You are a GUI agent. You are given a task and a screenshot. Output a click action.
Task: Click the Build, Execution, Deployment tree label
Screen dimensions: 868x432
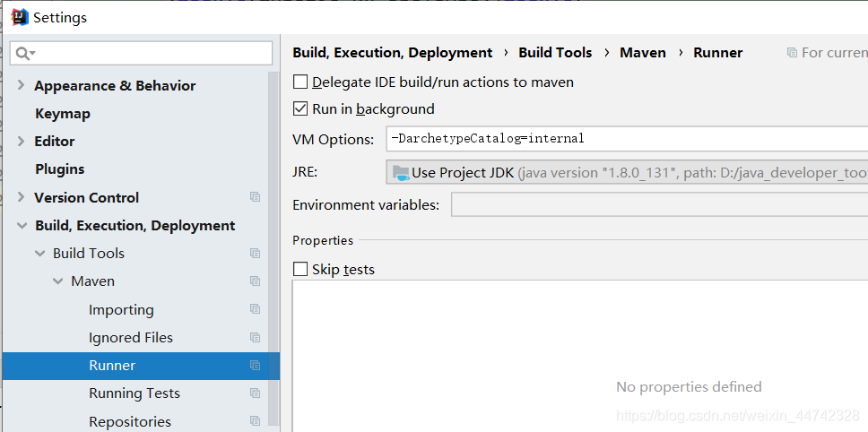coord(135,226)
